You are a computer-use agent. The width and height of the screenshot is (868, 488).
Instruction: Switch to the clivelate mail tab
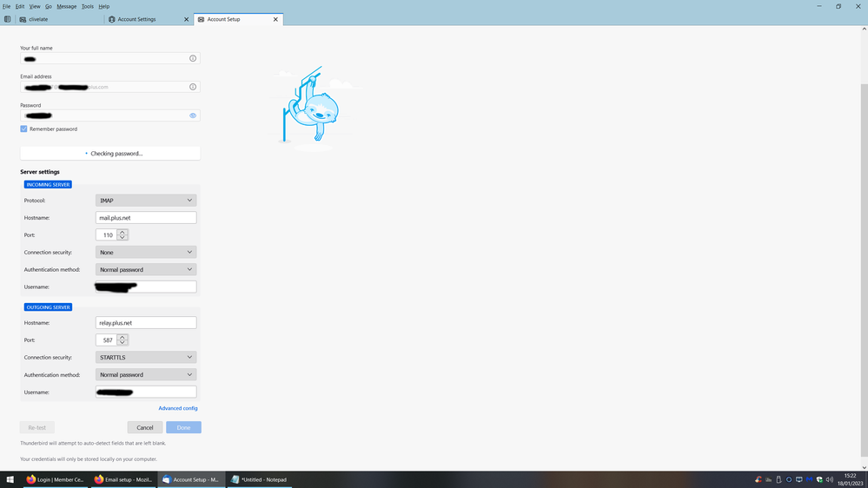60,19
